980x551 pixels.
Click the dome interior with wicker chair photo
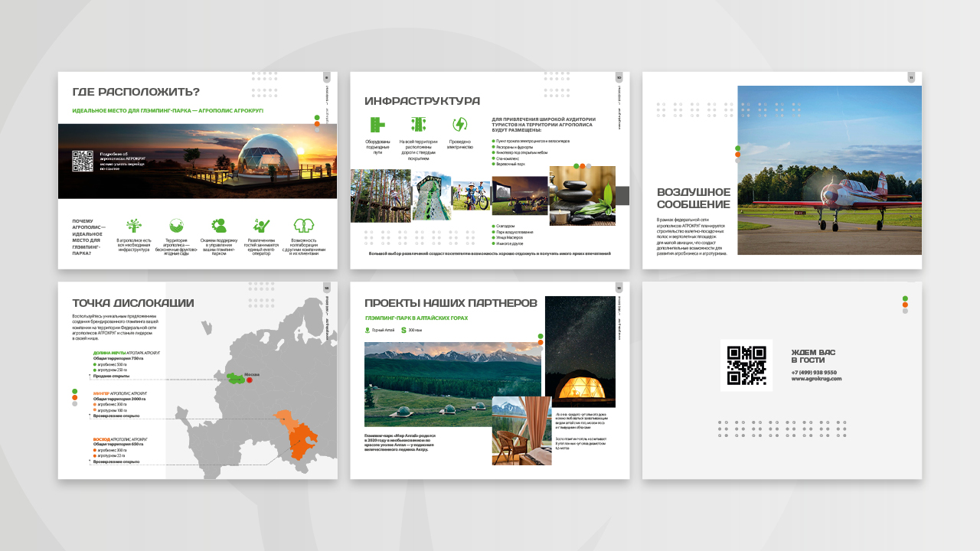[x=522, y=431]
